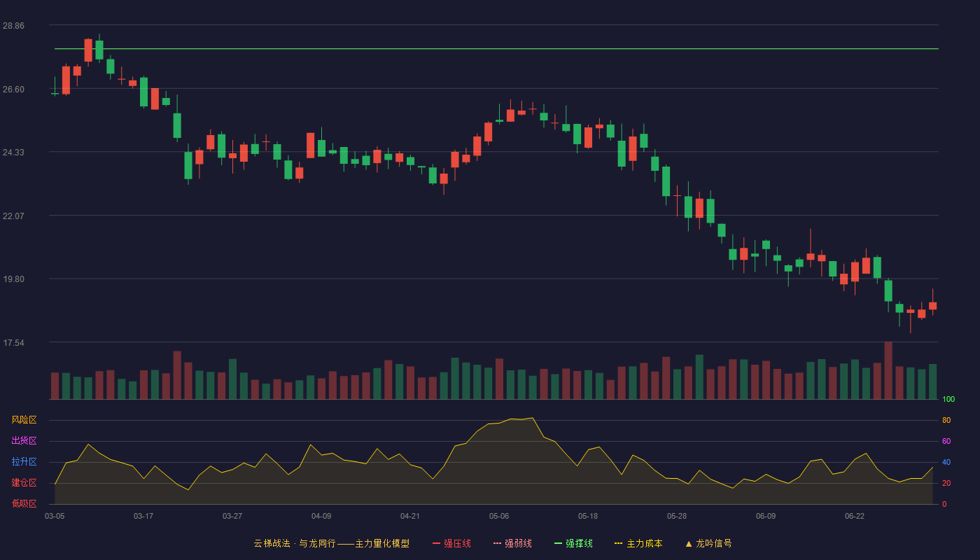Click the 拉升区 zone label
Screen dimensions: 980x560
pyautogui.click(x=24, y=462)
